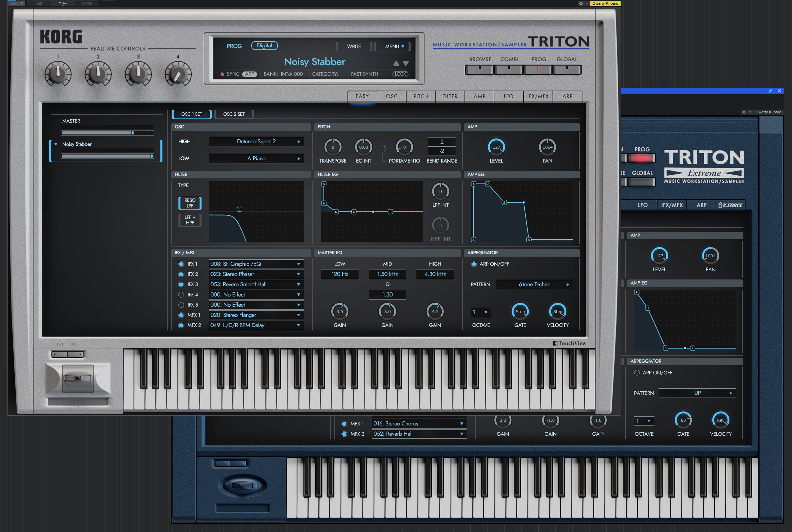Open the arpeggiator OCTAVE dropdown
Viewport: 792px width, 532px height.
[480, 312]
